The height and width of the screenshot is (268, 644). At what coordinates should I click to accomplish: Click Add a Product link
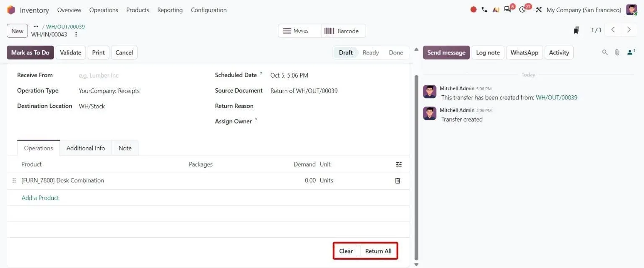point(40,198)
